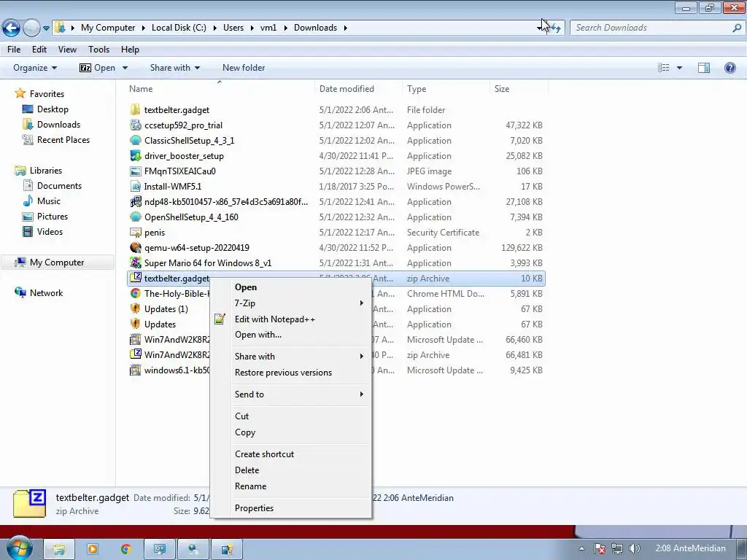Open the File menu
Image resolution: width=747 pixels, height=560 pixels.
coord(14,50)
